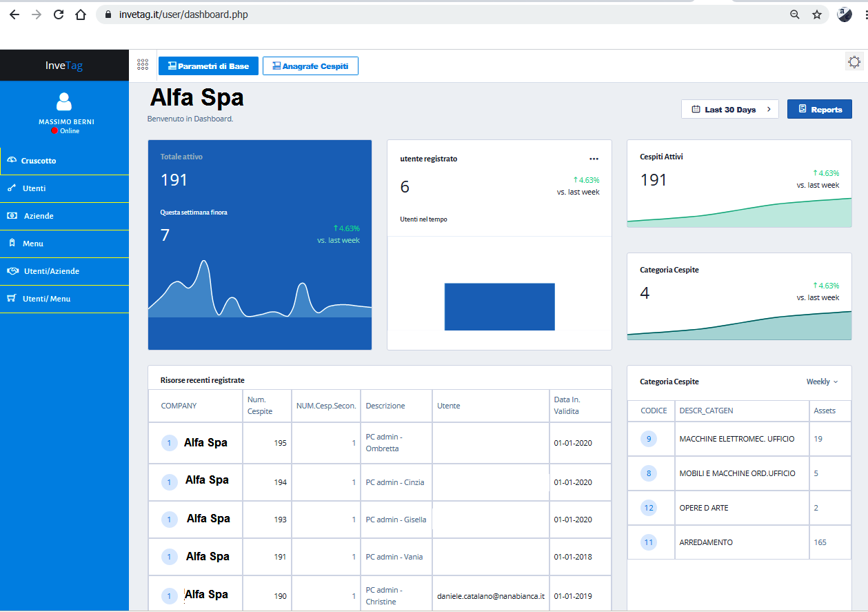Click code badge 8 in Categoria Cespite
868x612 pixels.
(x=648, y=473)
